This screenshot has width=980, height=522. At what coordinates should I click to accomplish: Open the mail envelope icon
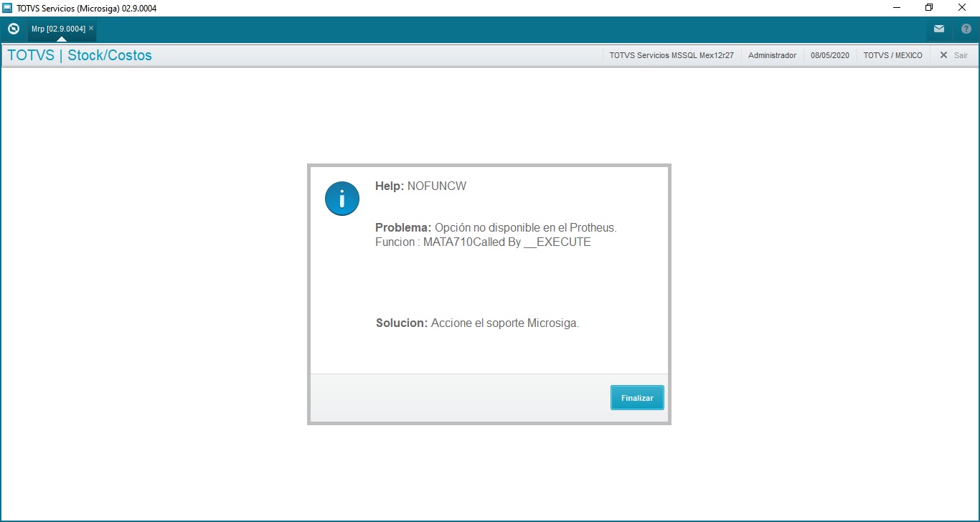(x=938, y=29)
